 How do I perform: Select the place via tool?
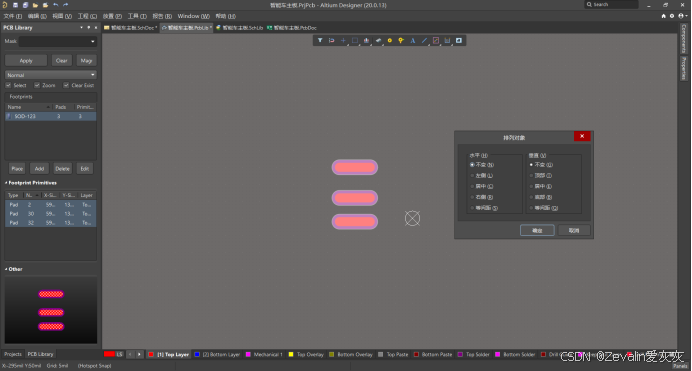[401, 41]
